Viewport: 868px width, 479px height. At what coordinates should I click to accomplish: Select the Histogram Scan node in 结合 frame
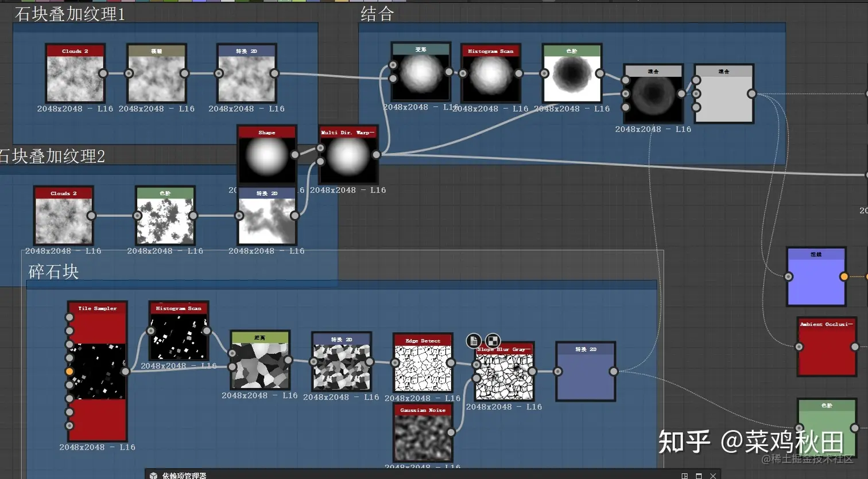coord(491,73)
